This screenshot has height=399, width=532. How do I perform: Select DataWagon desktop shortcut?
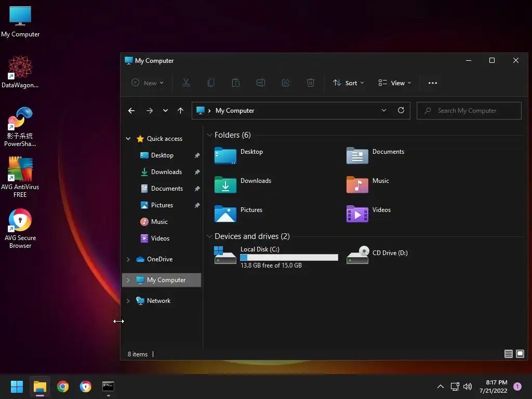(20, 72)
